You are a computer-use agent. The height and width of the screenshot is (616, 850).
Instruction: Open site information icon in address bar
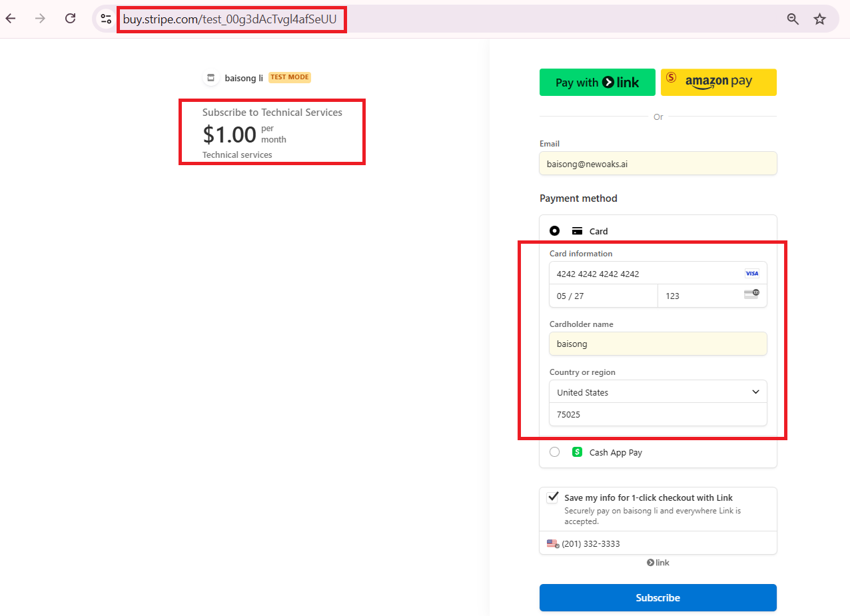click(106, 19)
